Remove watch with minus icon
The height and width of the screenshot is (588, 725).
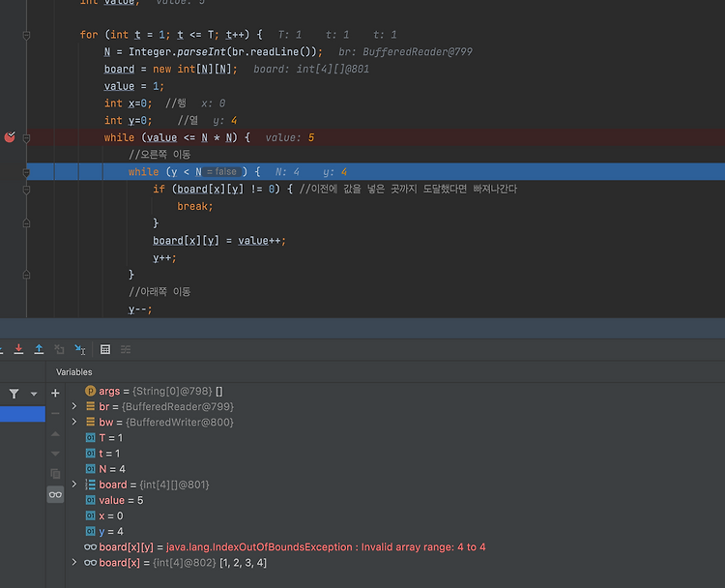coord(55,413)
